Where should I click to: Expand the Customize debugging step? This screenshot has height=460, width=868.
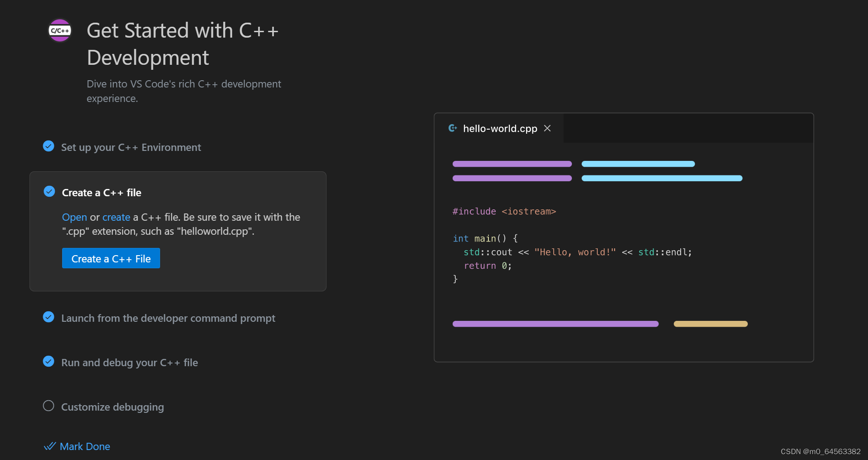coord(112,407)
